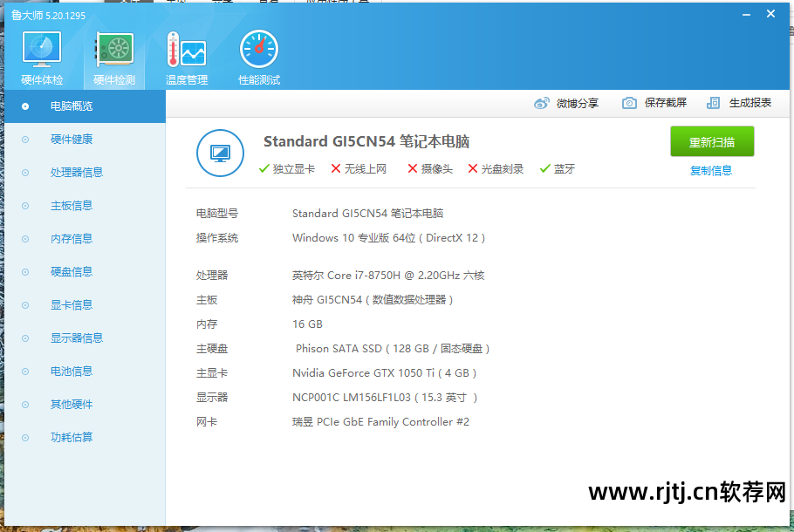Viewport: 794px width, 532px height.
Task: Click the bullet icon beside 硬件健康
Action: point(25,140)
